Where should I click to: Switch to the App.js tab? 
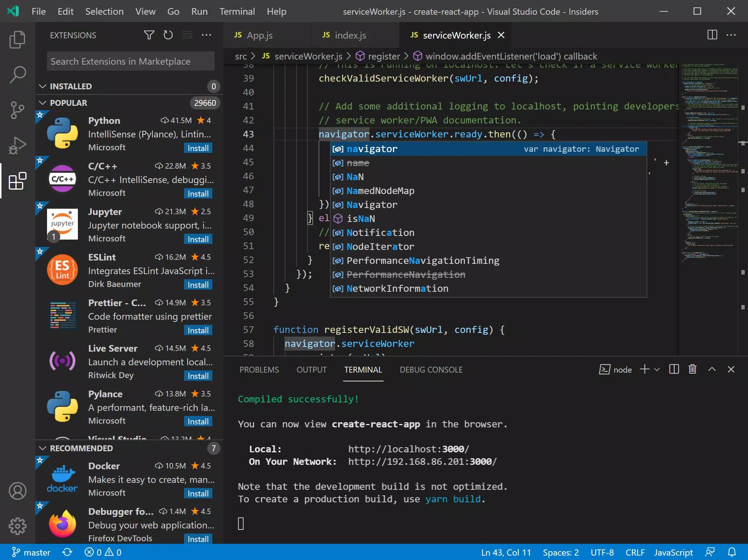click(267, 35)
